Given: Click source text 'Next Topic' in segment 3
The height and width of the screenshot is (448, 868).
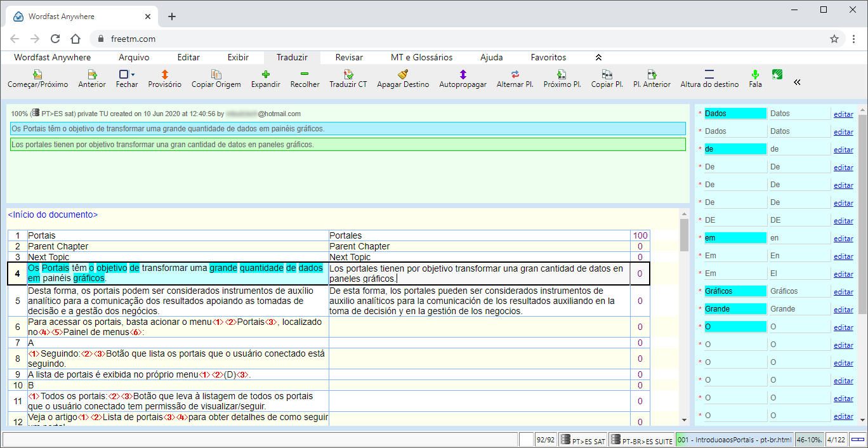Looking at the screenshot, I should (49, 257).
